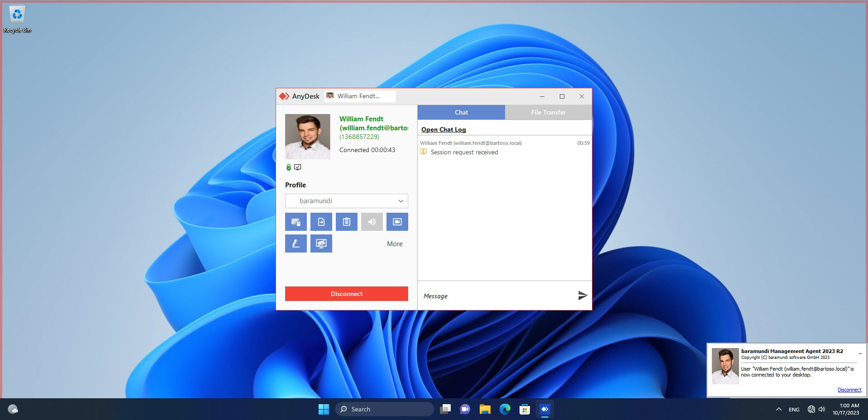868x420 pixels.
Task: Click the Message input field
Action: (x=496, y=296)
